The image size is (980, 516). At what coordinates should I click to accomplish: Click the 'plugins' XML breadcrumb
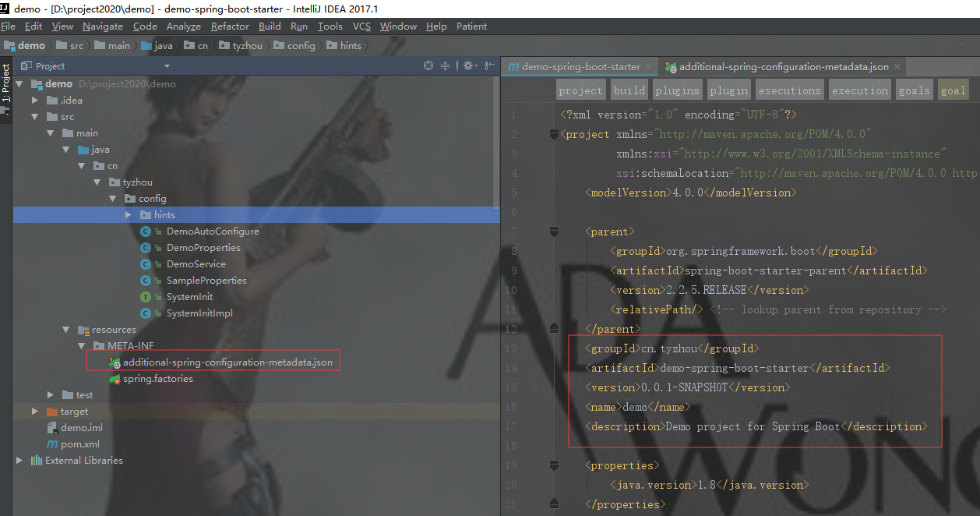(x=677, y=90)
